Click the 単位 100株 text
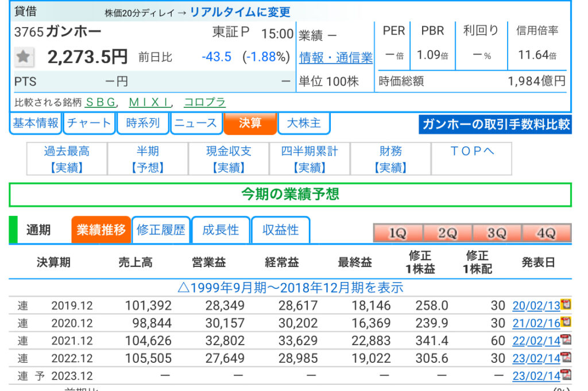 328,82
